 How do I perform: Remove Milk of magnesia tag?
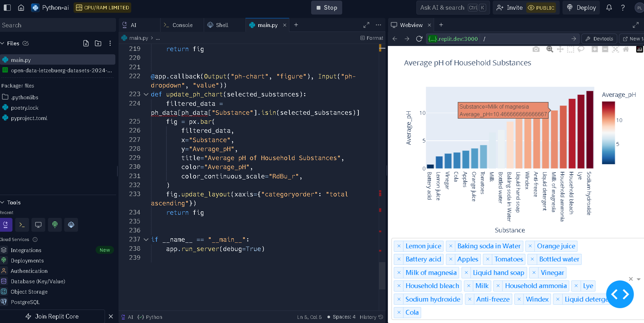399,273
